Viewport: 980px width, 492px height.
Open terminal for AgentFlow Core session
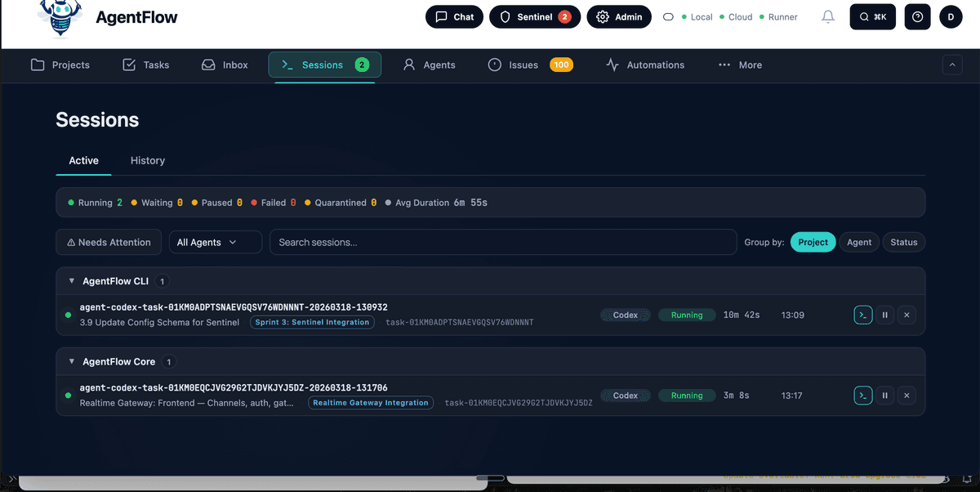point(863,396)
